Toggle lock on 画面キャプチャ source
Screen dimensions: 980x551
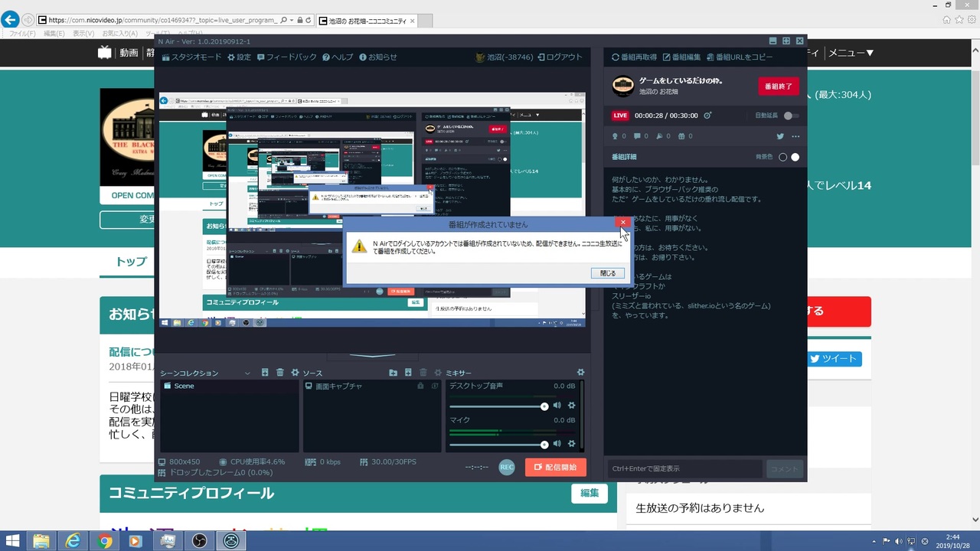[x=420, y=386]
